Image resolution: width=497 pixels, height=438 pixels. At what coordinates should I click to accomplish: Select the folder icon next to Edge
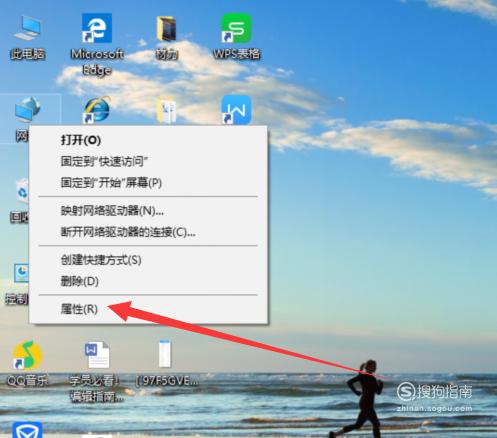[166, 29]
